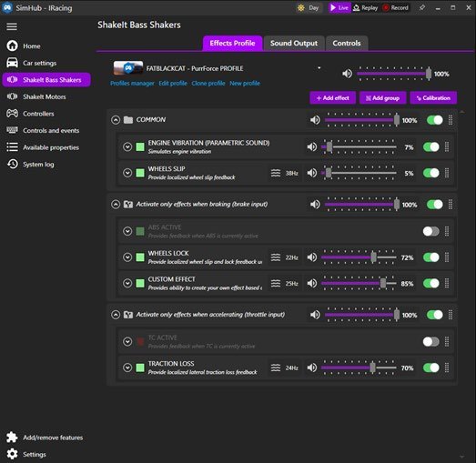Collapse the COMMON group
Image resolution: width=476 pixels, height=463 pixels.
coord(116,120)
